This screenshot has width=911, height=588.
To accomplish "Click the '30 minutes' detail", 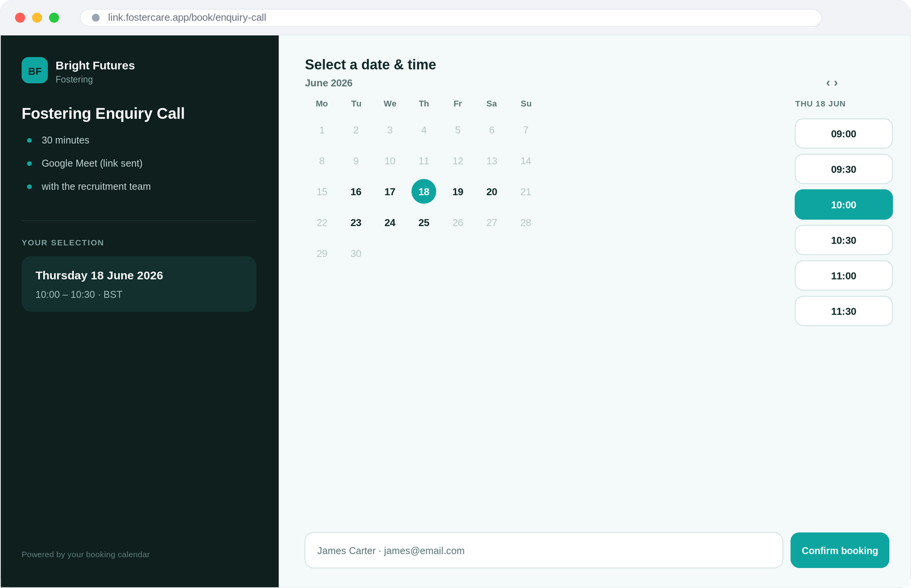I will [x=65, y=140].
